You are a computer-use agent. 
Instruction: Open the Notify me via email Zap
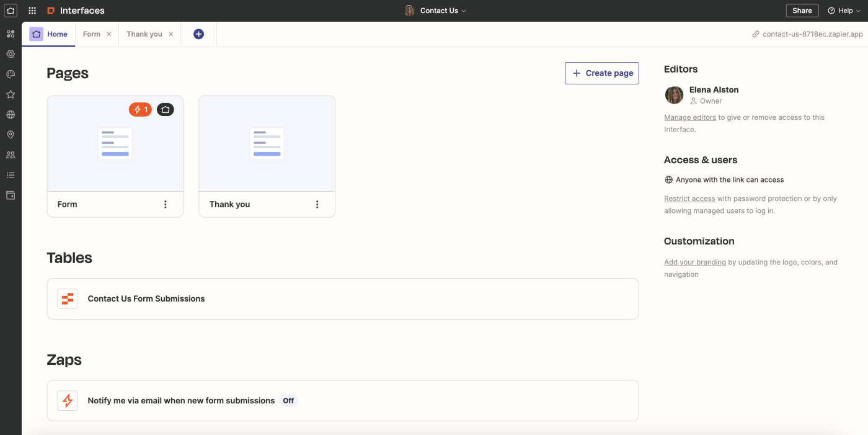[343, 400]
